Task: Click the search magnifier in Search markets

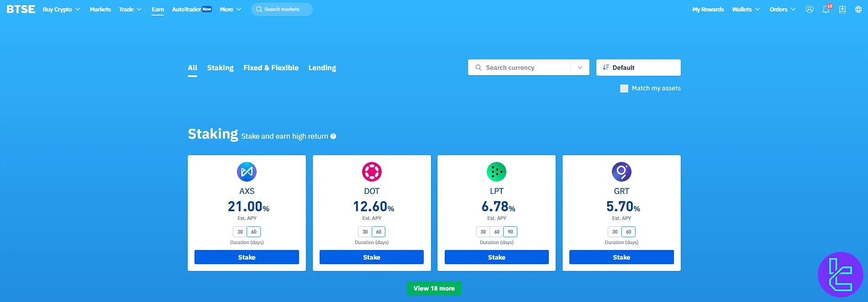Action: (259, 9)
